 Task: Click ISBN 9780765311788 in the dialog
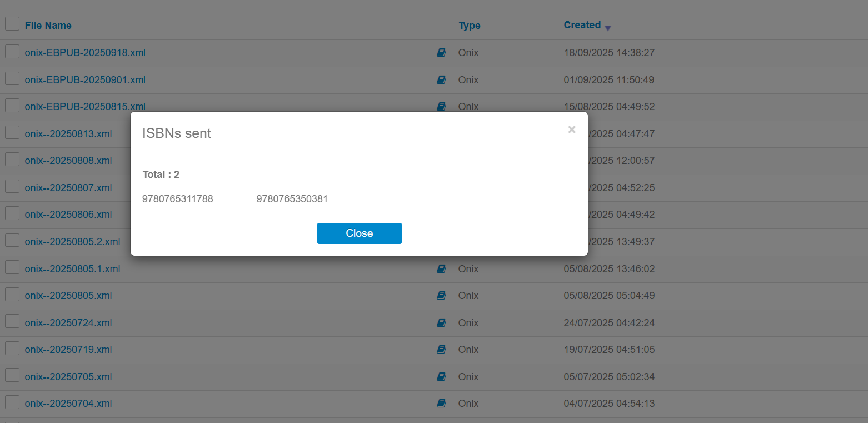(178, 199)
